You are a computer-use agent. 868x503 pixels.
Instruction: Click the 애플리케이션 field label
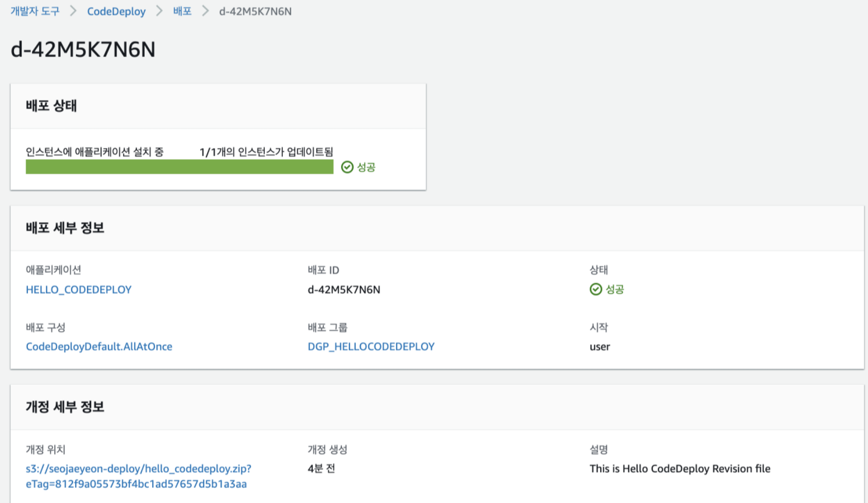[54, 270]
